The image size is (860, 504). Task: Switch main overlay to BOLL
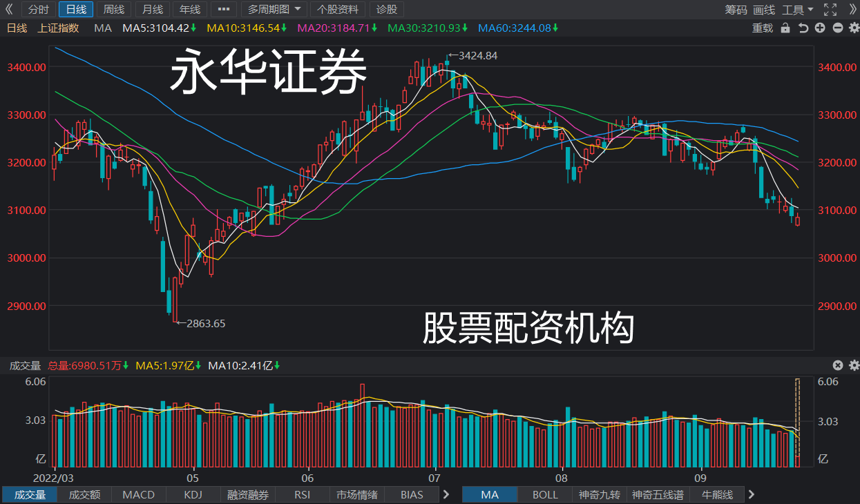(545, 494)
